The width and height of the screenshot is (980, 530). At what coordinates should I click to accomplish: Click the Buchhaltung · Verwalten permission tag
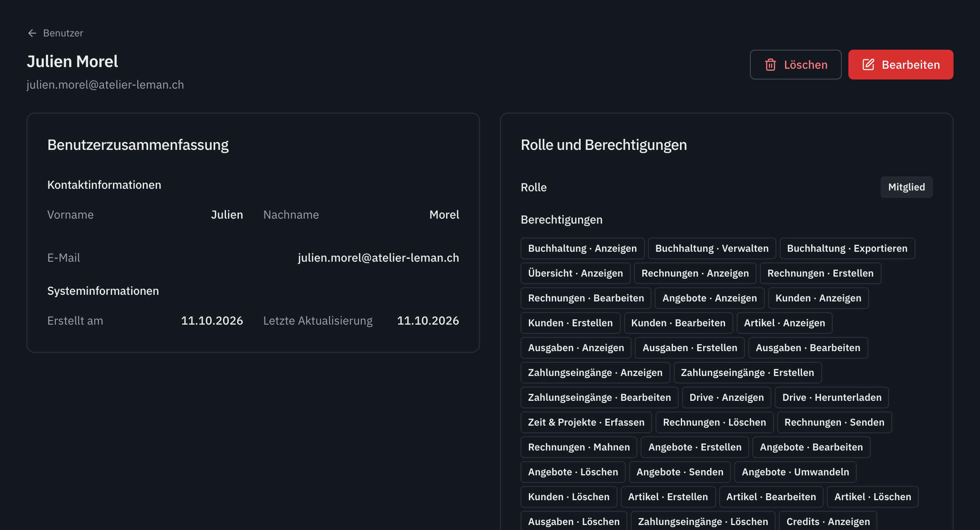712,248
